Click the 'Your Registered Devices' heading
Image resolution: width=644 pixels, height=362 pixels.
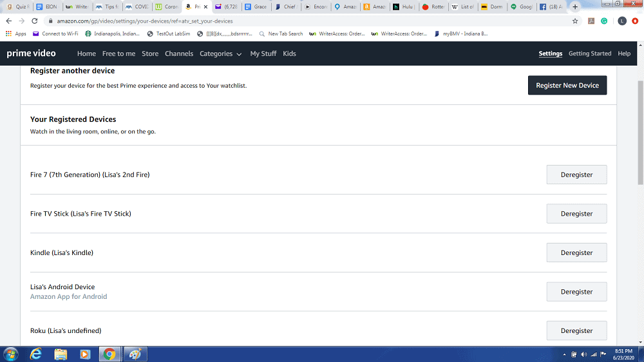73,119
